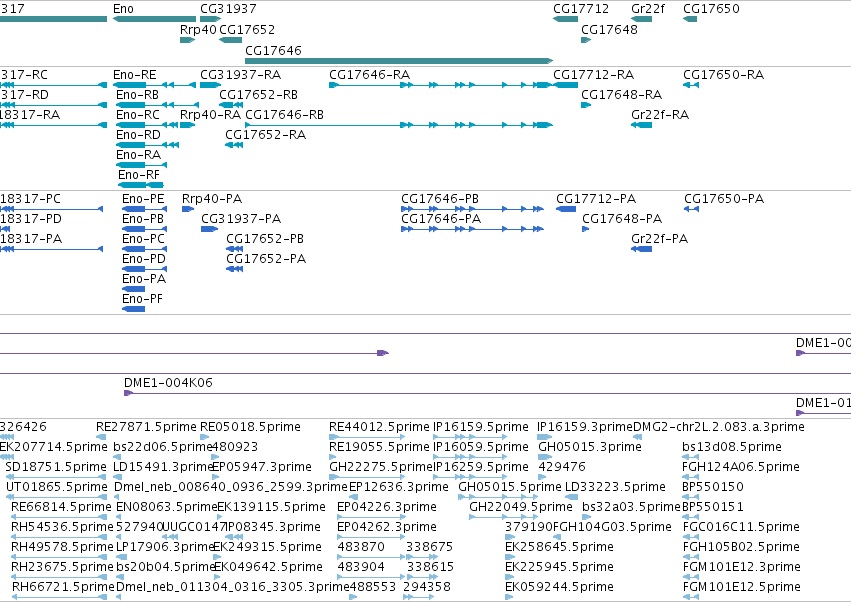Click the RH54536.5prime EST

59,537
